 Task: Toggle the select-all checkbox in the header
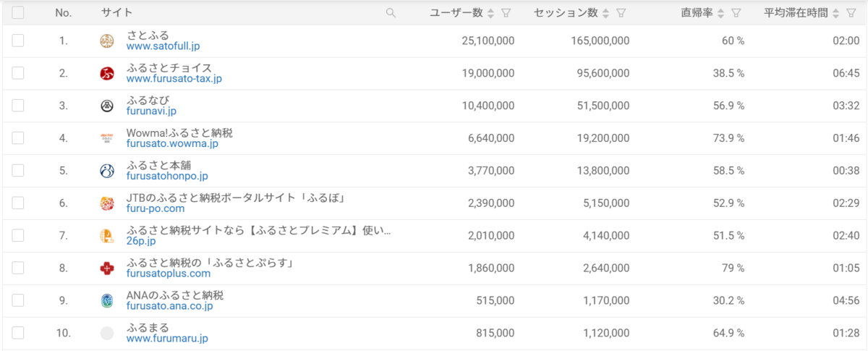pos(18,13)
